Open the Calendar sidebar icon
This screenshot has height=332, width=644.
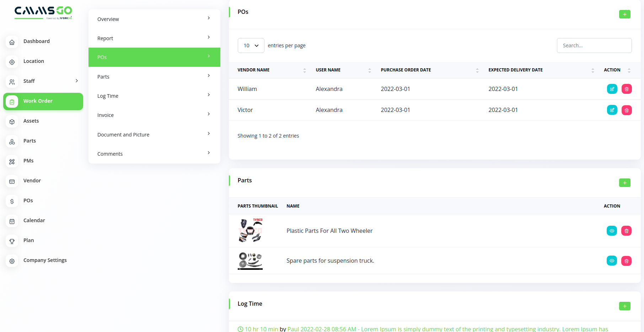pos(12,221)
